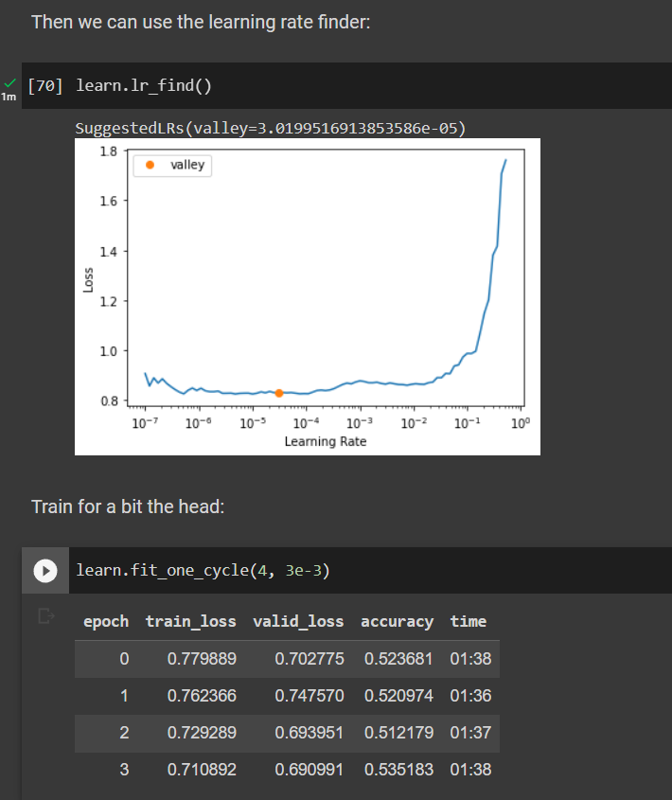
Task: Select the play arrow inside the second cell gutter
Action: coord(44,570)
